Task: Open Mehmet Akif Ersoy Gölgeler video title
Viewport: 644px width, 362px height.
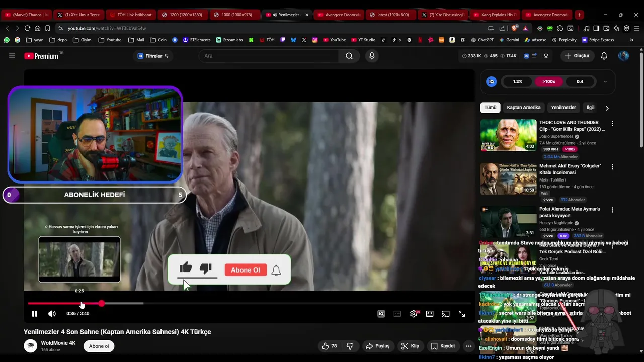Action: [570, 169]
